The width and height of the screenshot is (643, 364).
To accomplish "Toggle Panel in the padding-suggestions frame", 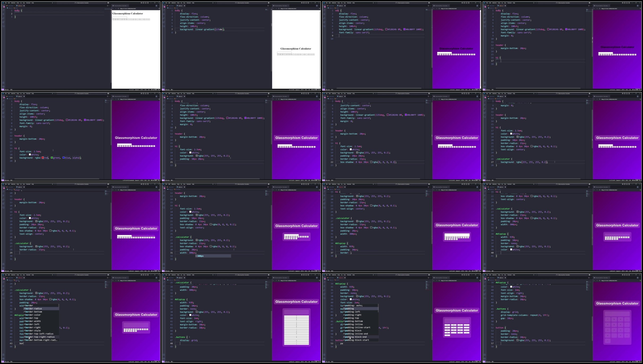I will click(466, 275).
